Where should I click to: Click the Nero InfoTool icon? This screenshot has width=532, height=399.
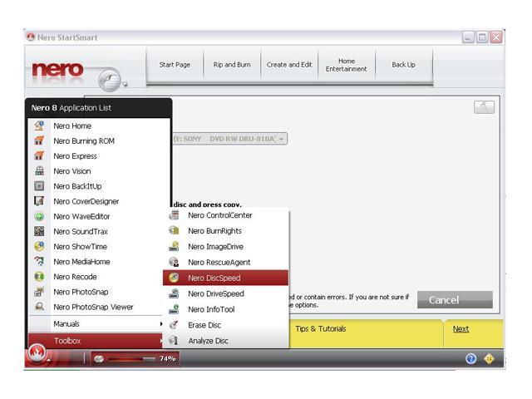174,309
